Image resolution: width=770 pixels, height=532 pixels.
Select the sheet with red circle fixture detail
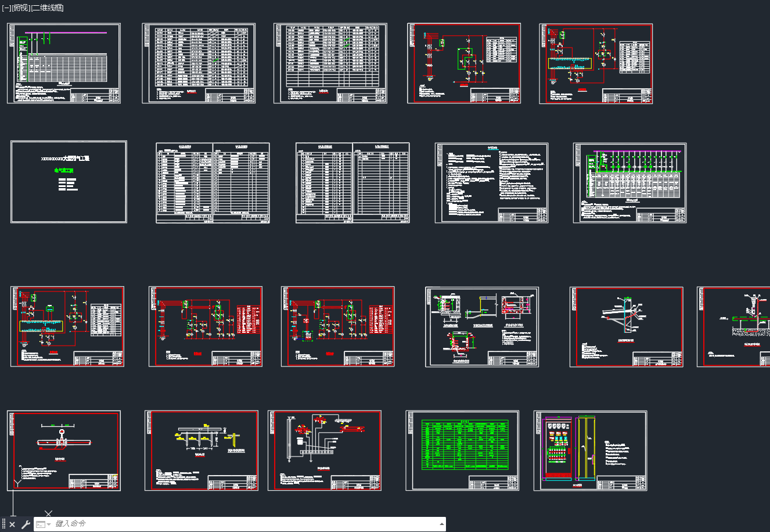click(64, 451)
